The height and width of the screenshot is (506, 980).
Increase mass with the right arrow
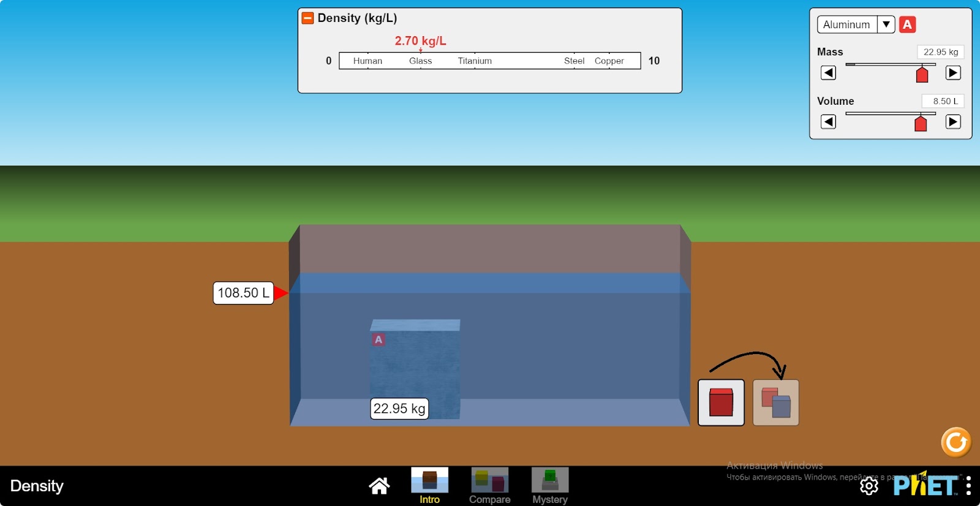pos(953,73)
